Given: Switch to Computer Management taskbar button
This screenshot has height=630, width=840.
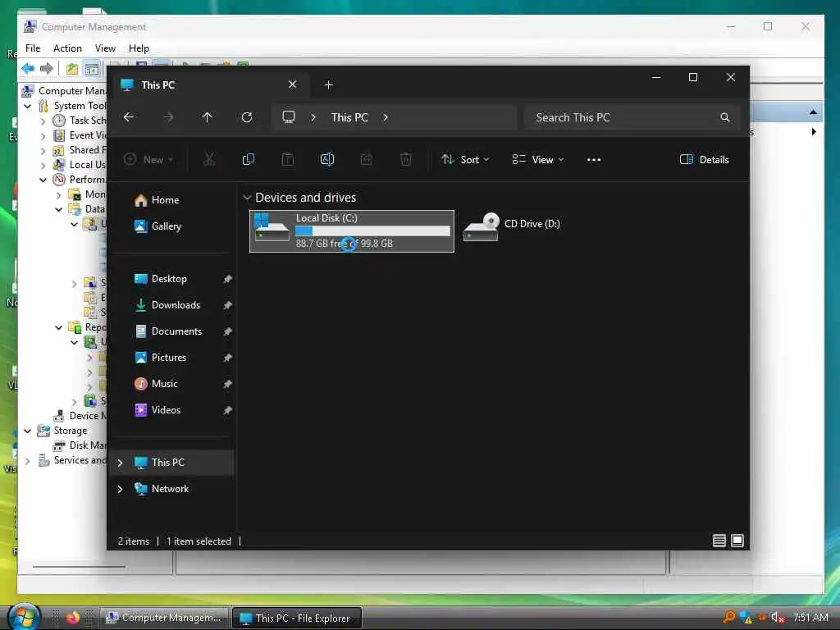Looking at the screenshot, I should 164,618.
